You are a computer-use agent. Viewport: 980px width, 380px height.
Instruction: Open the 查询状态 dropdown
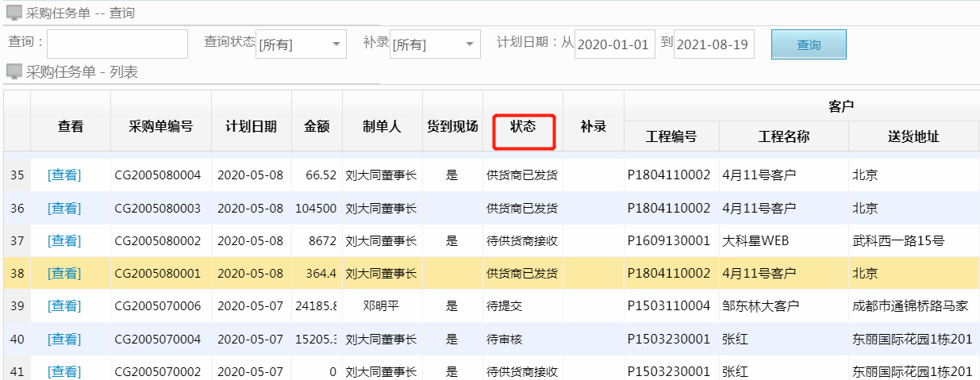pos(302,44)
